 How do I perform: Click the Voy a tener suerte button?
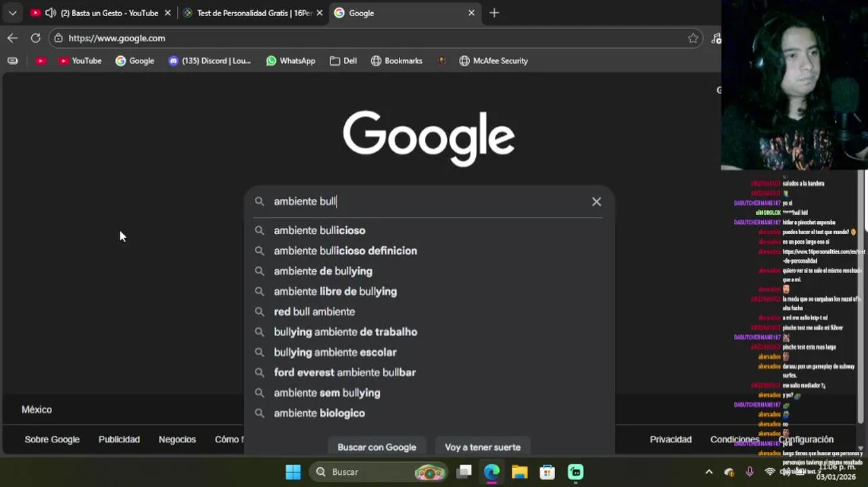483,447
